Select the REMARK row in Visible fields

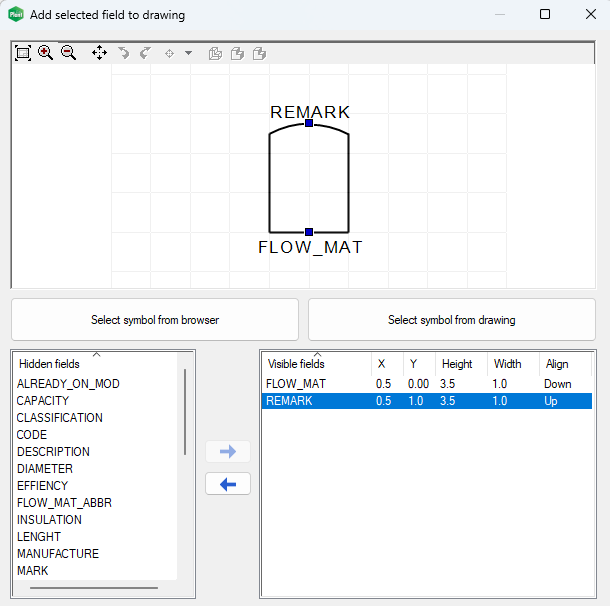click(x=290, y=401)
